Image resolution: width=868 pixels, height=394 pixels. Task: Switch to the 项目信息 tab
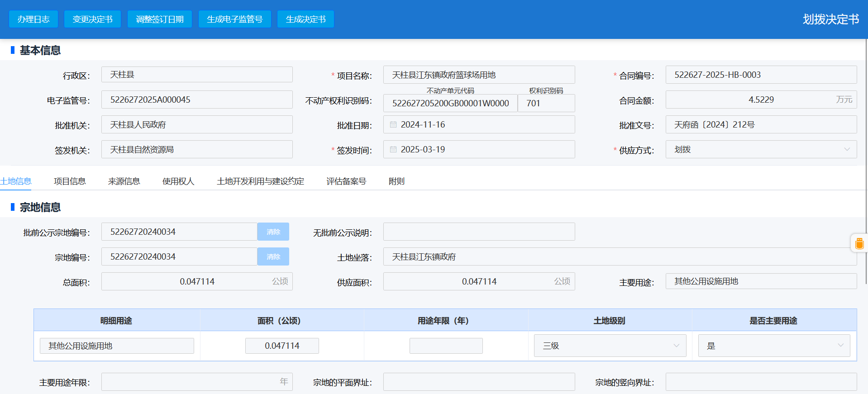70,181
